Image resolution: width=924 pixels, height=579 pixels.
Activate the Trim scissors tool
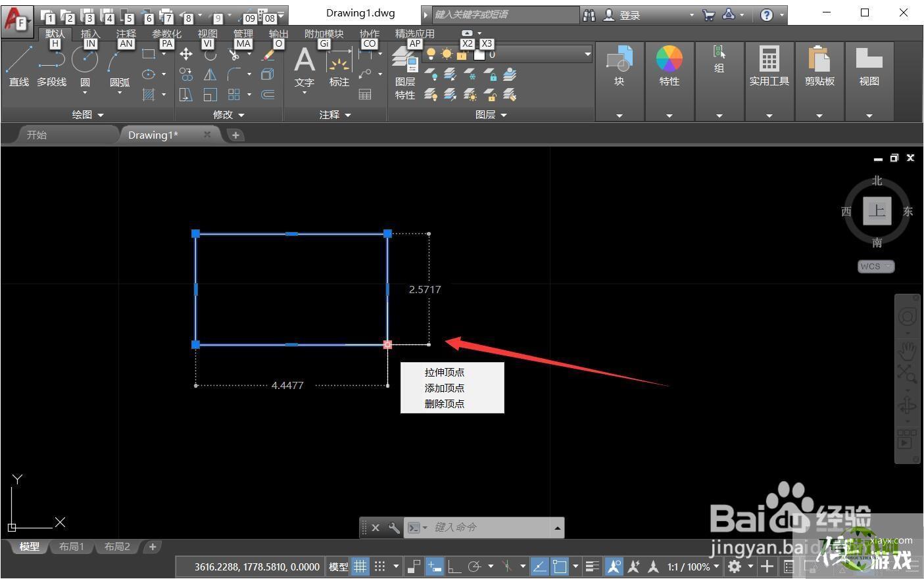point(233,54)
